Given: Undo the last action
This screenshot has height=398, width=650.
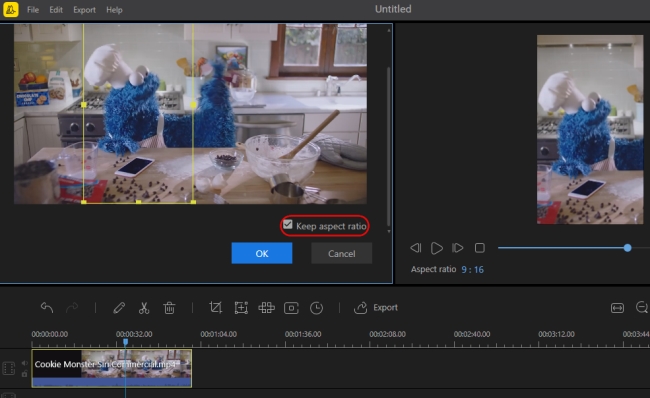Looking at the screenshot, I should (x=47, y=308).
